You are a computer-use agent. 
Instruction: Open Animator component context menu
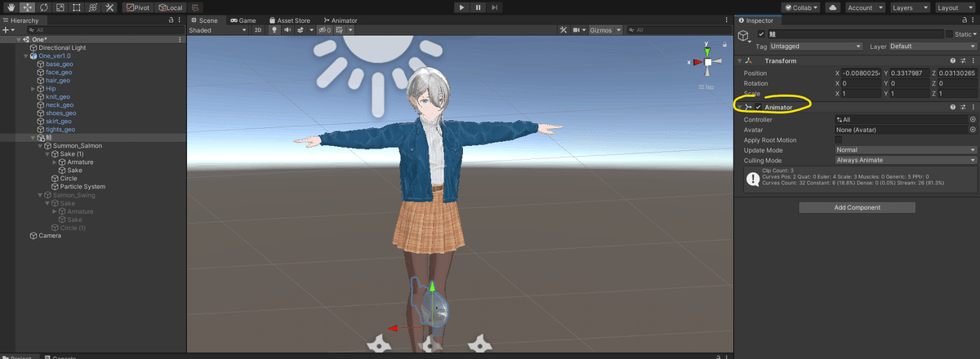973,107
